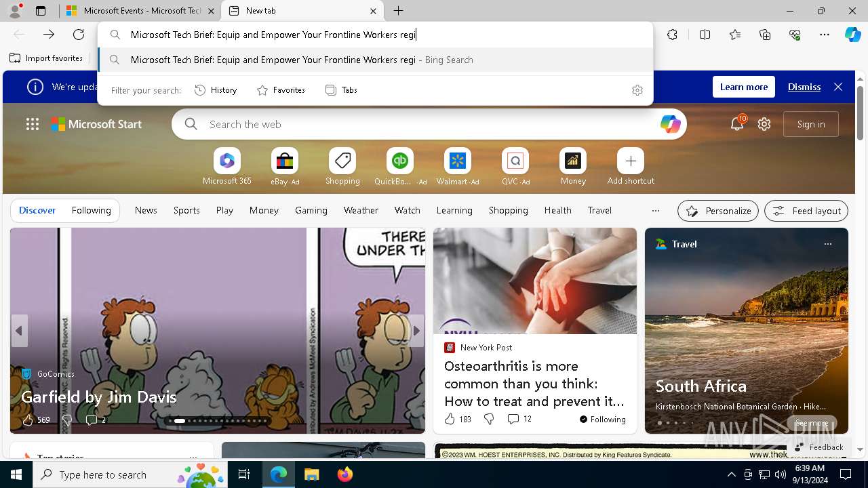Filter address bar search by Favorites

pyautogui.click(x=281, y=90)
